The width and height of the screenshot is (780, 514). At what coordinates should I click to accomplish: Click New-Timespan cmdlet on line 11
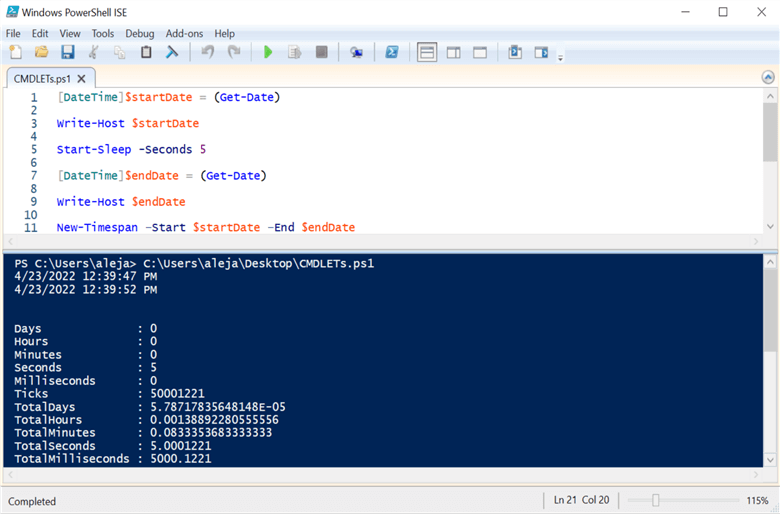coord(97,227)
